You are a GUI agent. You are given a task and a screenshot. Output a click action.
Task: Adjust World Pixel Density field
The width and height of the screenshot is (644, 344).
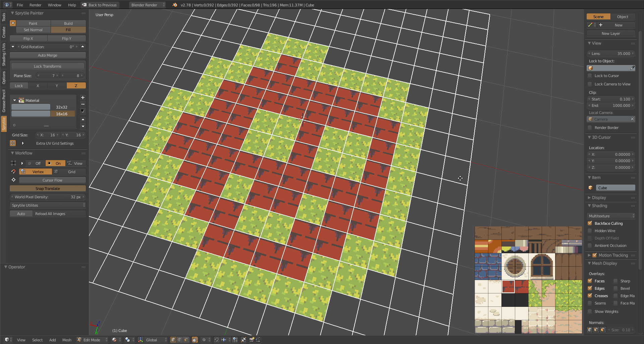(x=48, y=197)
